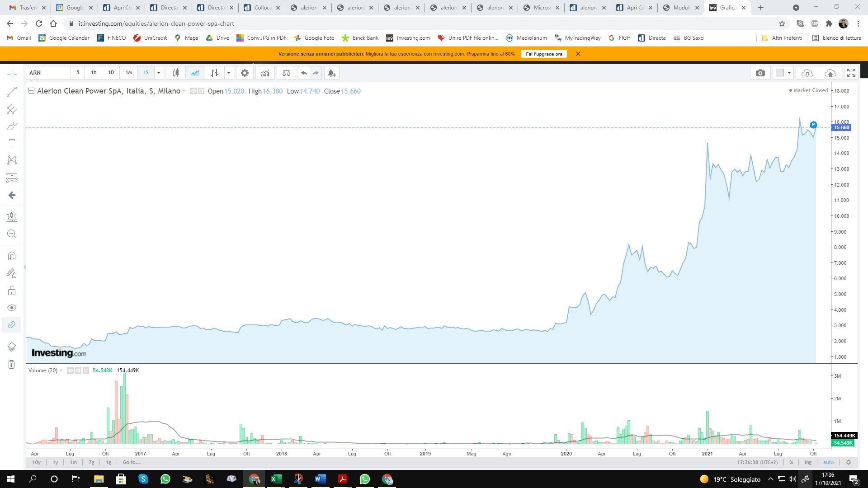Enter fullscreen chart mode
The height and width of the screenshot is (488, 868).
pyautogui.click(x=851, y=73)
